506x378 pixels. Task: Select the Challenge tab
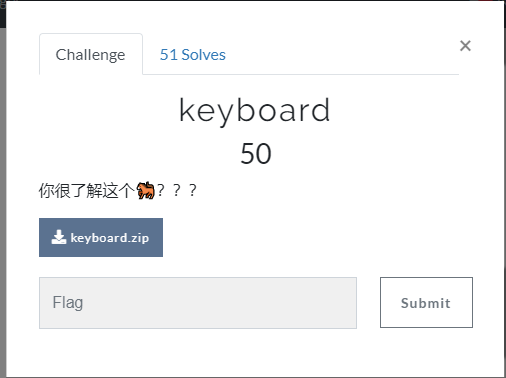[x=91, y=54]
